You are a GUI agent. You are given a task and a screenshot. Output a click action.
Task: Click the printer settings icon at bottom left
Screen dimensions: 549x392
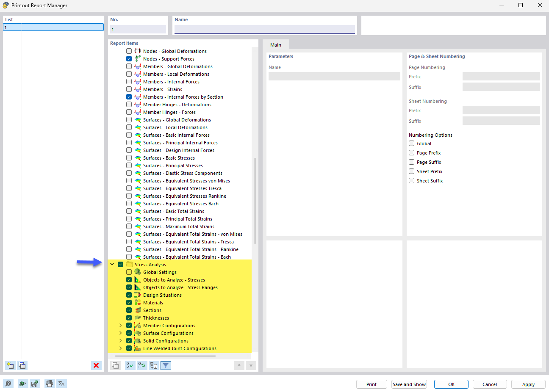[49, 384]
